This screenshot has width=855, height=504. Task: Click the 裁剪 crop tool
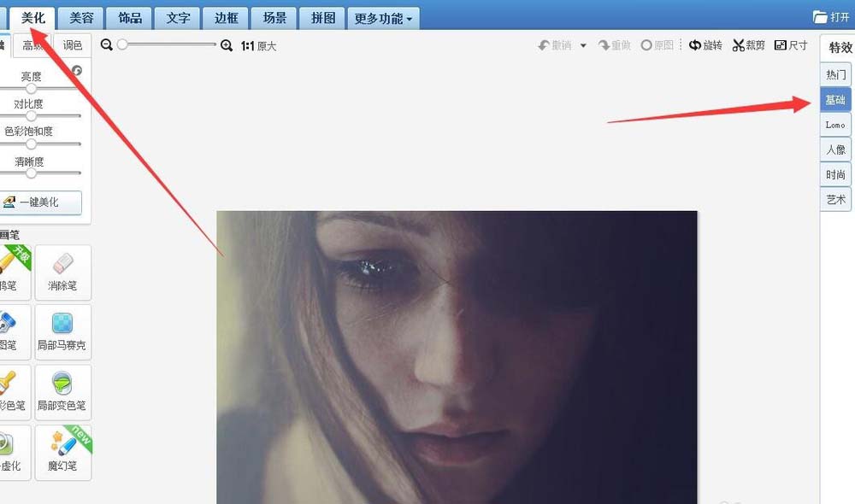tap(749, 45)
